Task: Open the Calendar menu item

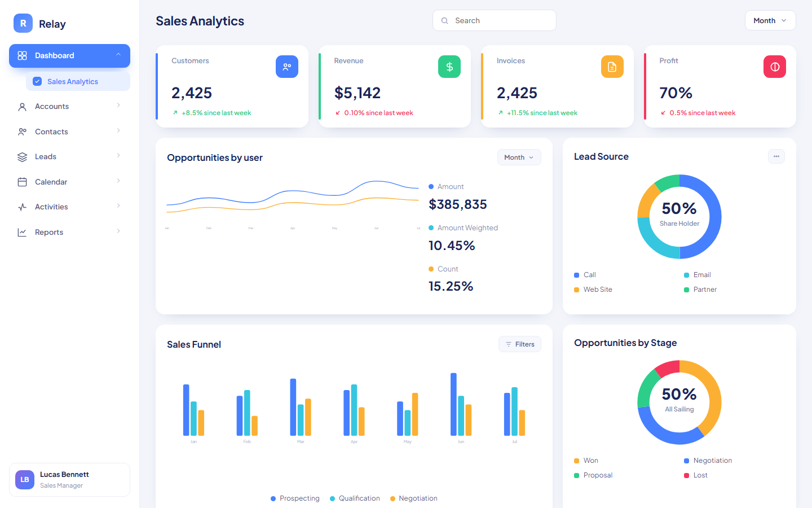Action: pyautogui.click(x=69, y=182)
